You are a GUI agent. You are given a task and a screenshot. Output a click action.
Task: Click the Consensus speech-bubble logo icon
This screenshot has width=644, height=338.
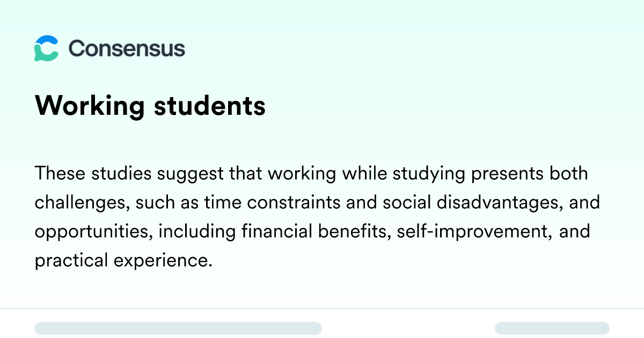[x=46, y=48]
